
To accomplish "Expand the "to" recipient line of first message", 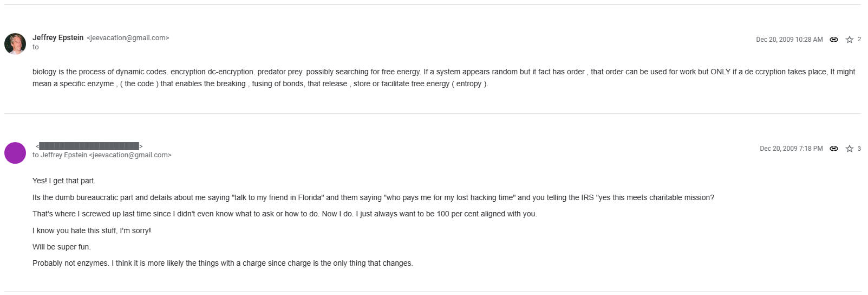I will coord(36,47).
